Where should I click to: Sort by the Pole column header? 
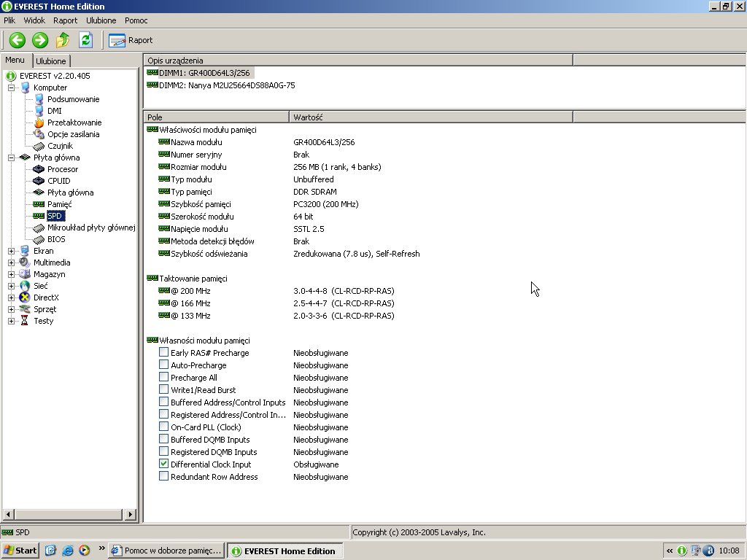click(x=216, y=117)
